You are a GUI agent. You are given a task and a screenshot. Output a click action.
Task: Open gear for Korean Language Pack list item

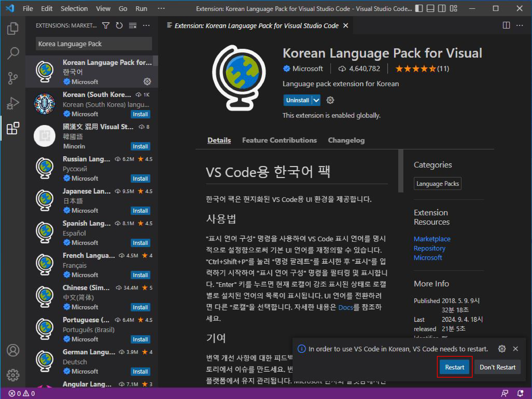[147, 82]
